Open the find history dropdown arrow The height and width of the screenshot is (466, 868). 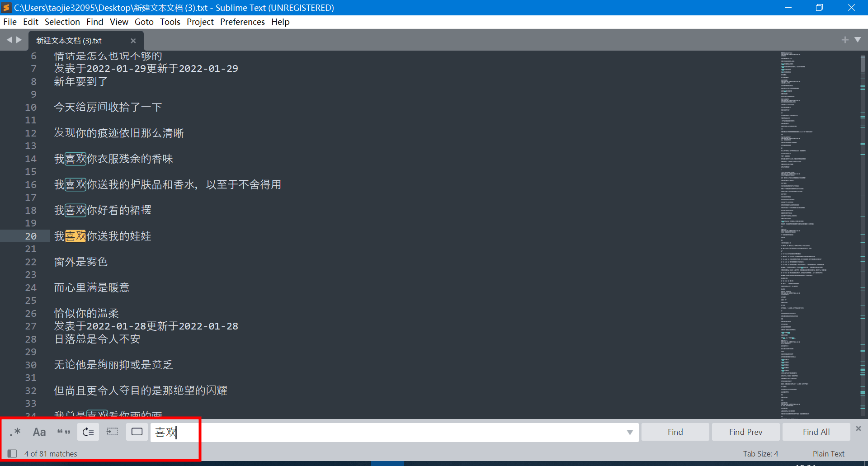(x=630, y=433)
